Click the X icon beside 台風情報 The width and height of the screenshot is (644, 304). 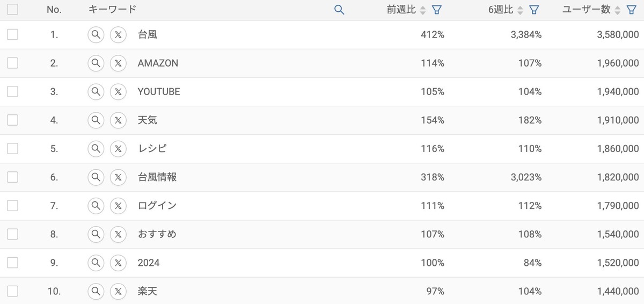coord(118,177)
